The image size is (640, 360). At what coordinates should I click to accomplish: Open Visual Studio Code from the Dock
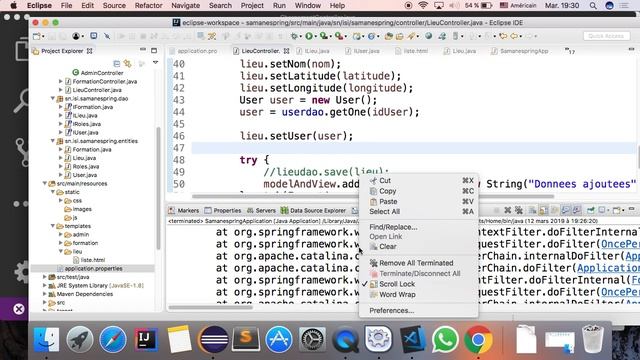point(413,339)
